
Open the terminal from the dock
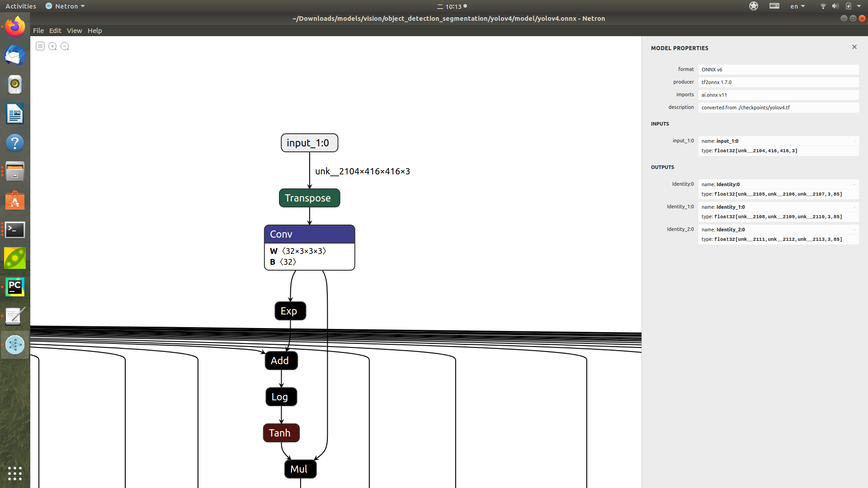pyautogui.click(x=15, y=230)
